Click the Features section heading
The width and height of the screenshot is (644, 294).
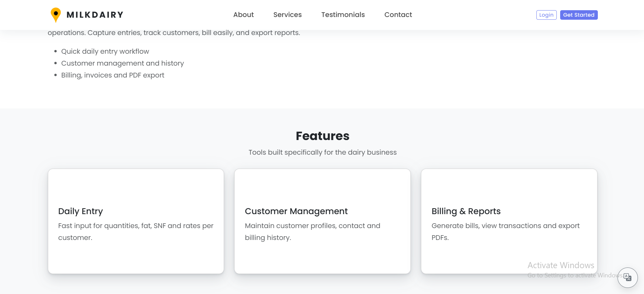point(322,136)
